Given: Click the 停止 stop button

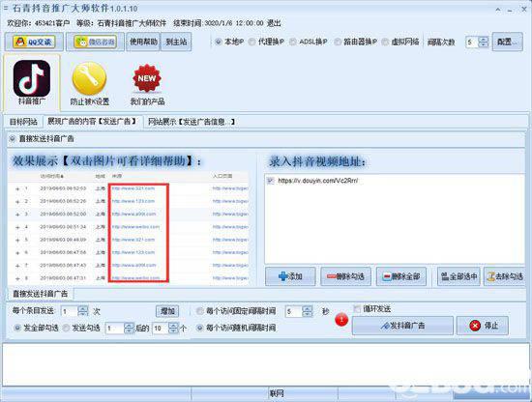Looking at the screenshot, I should (483, 326).
